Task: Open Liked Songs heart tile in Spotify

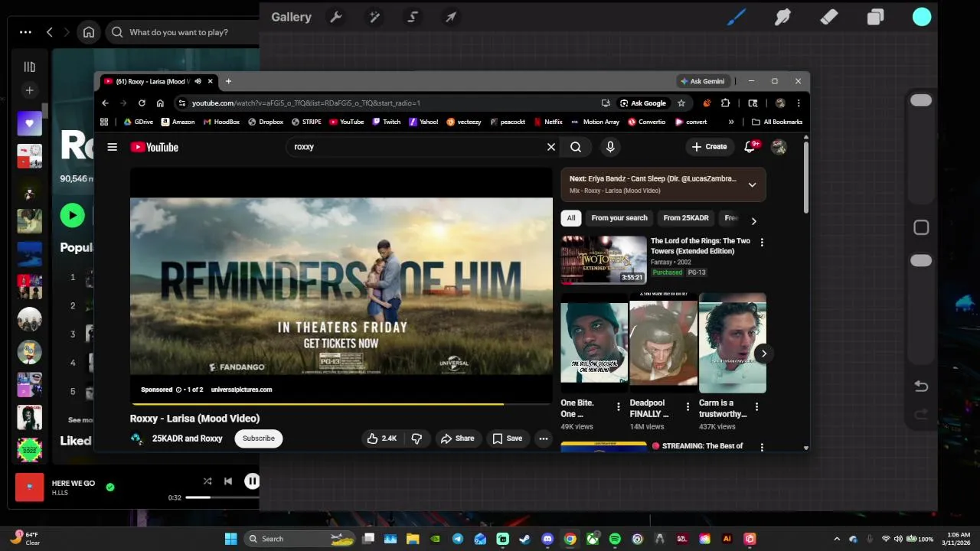Action: tap(29, 123)
